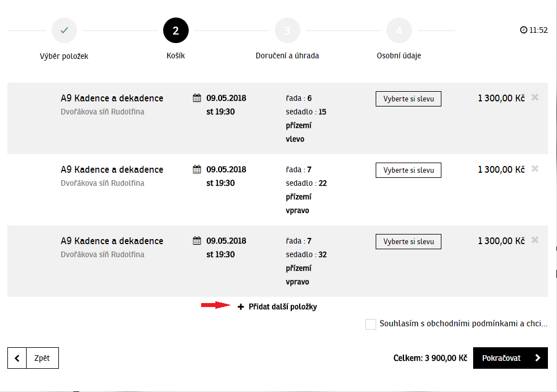Check the 'Souhlasím s obchodními podmínkami' box
557x392 pixels.
pyautogui.click(x=371, y=324)
